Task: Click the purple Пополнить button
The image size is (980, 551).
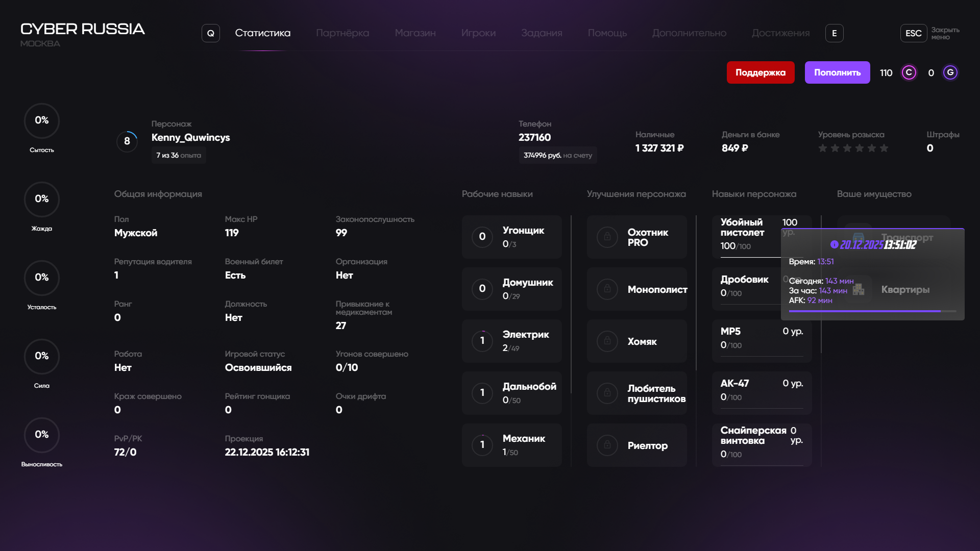Action: pos(837,72)
